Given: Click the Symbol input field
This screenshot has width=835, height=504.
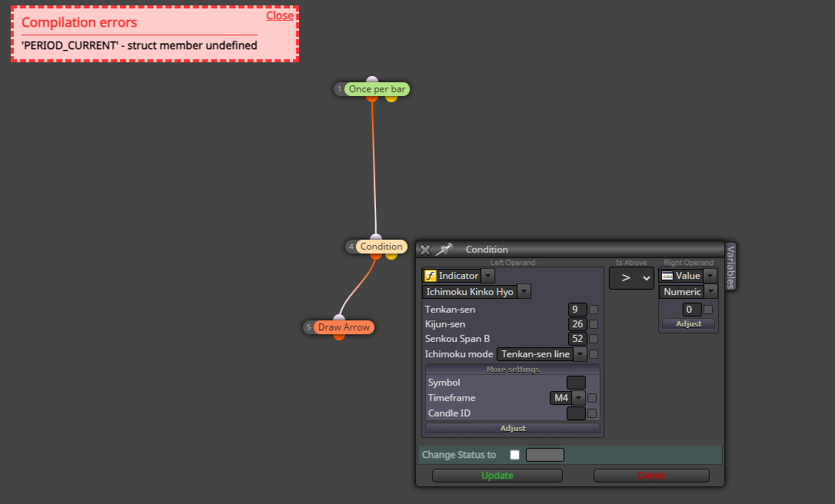Looking at the screenshot, I should 576,383.
